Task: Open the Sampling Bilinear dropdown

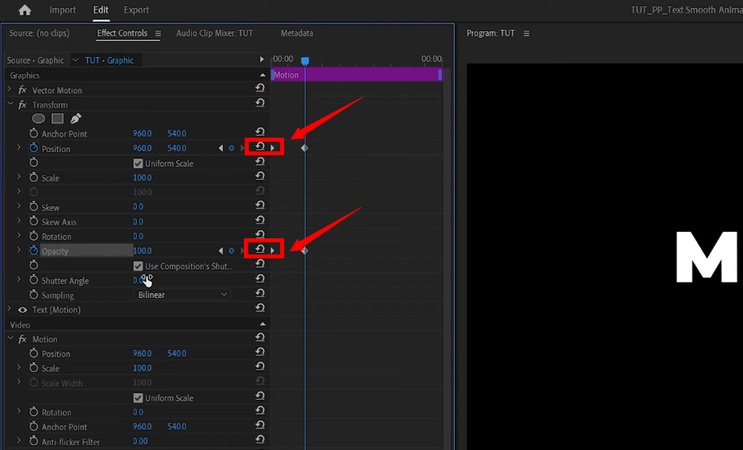Action: (x=182, y=295)
